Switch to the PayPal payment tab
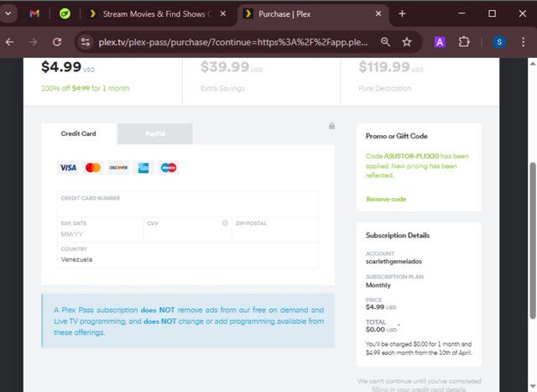Image resolution: width=537 pixels, height=392 pixels. coord(154,133)
